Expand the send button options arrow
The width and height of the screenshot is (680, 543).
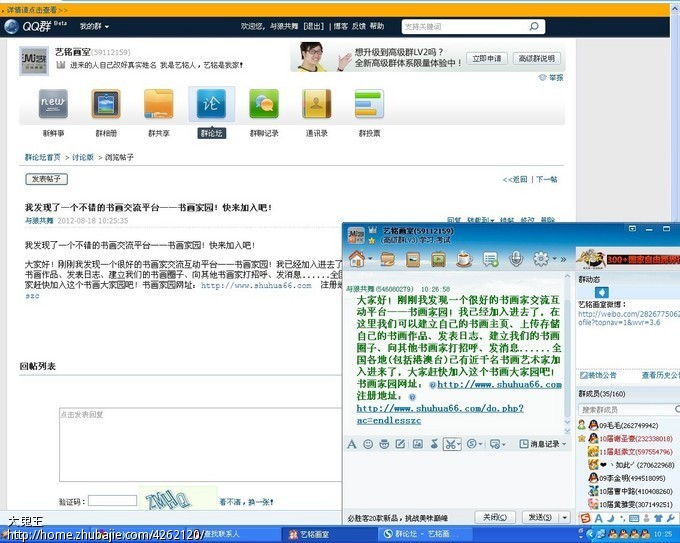pyautogui.click(x=565, y=517)
